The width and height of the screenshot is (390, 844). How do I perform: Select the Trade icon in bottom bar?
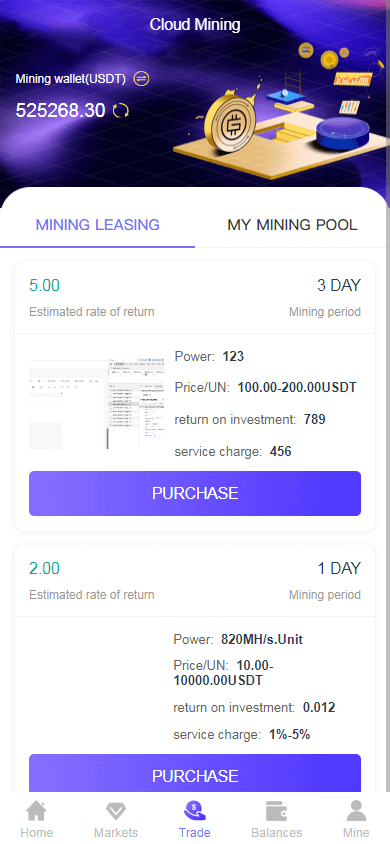pyautogui.click(x=195, y=810)
